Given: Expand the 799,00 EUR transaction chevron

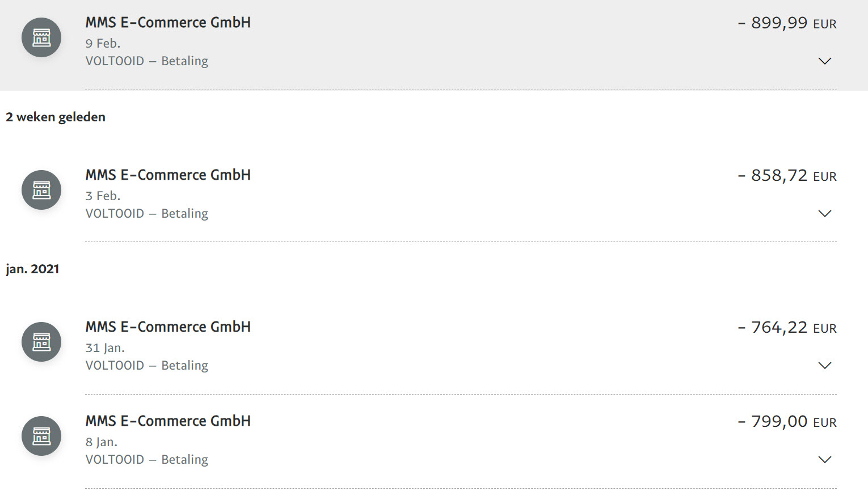Looking at the screenshot, I should pos(824,460).
